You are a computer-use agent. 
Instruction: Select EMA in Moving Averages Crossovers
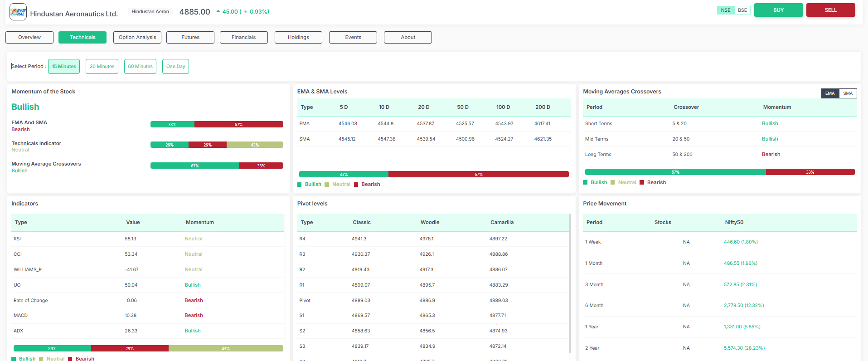coord(829,93)
